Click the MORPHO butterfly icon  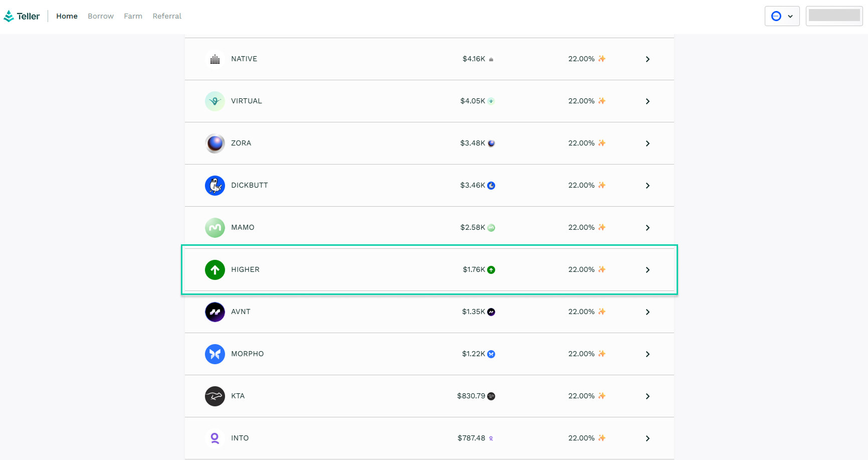215,354
